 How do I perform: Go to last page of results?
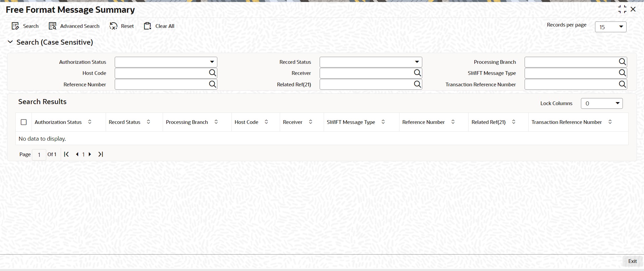(x=101, y=154)
